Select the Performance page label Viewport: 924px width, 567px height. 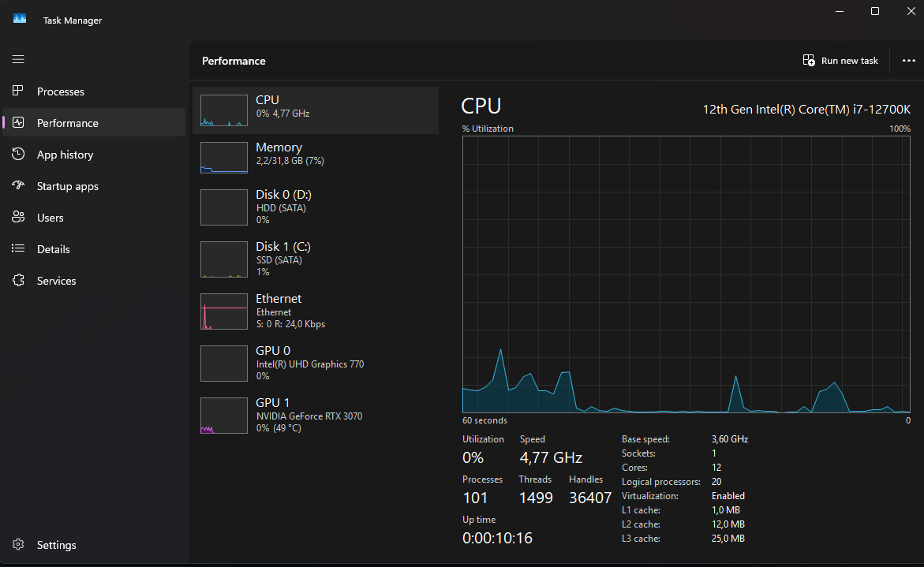click(x=68, y=123)
